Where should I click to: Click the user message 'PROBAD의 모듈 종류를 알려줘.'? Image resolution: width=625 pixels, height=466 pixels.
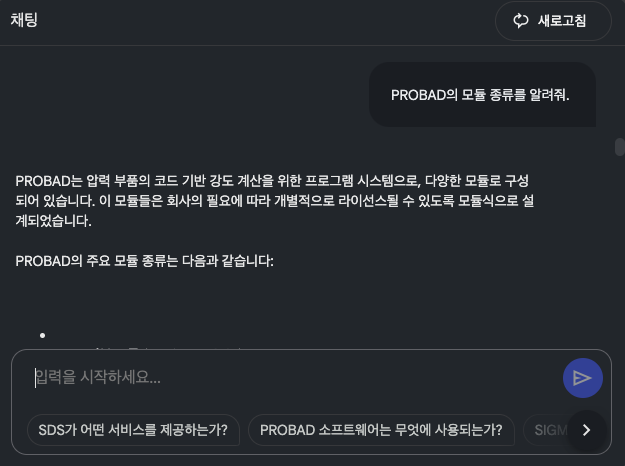point(481,95)
